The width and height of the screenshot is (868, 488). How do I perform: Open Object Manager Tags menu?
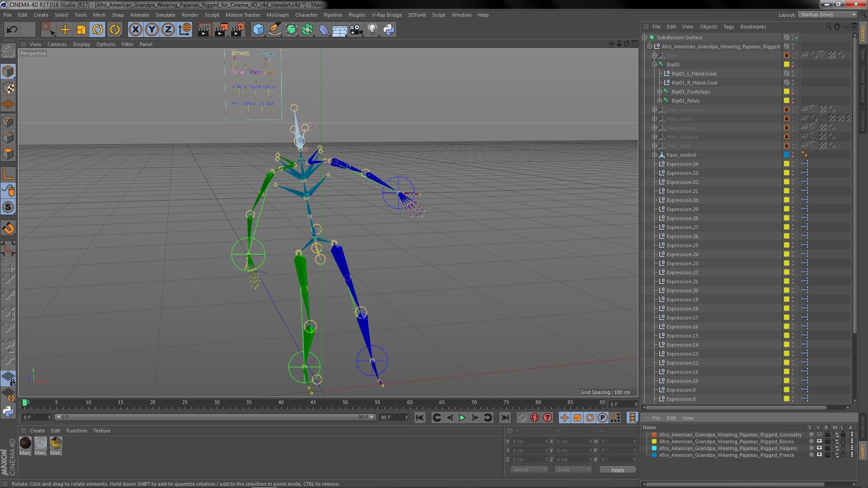[728, 27]
